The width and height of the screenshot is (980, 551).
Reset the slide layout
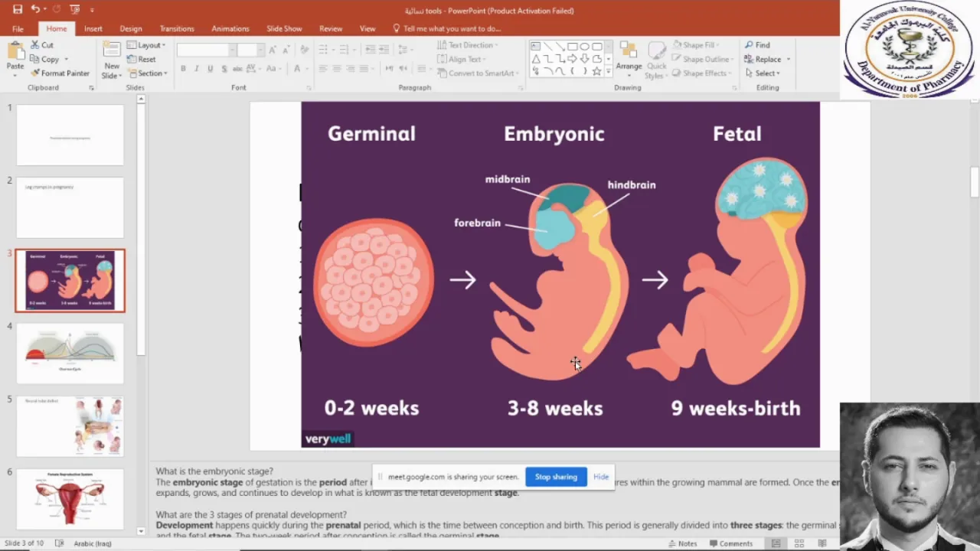(x=142, y=59)
